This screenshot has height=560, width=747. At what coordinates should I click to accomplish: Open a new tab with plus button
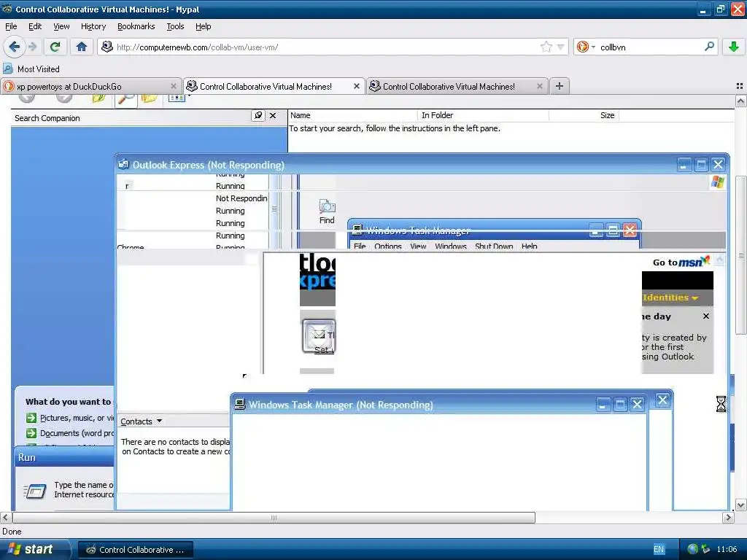point(560,86)
